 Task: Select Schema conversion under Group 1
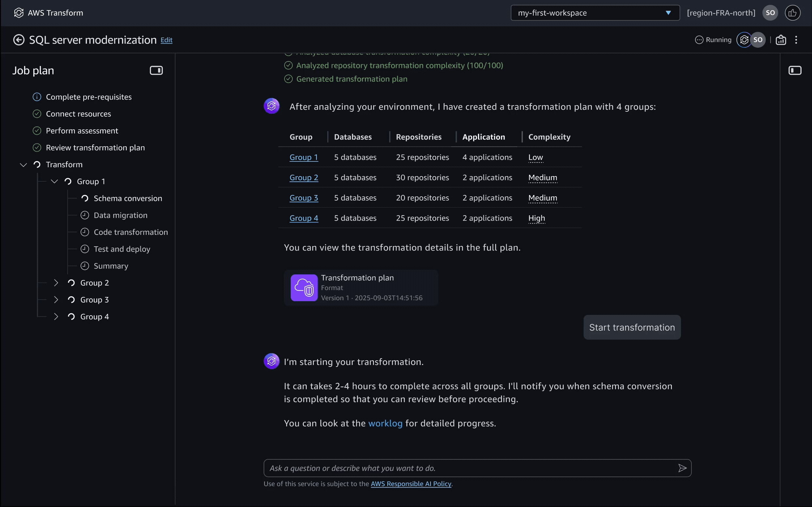coord(128,198)
